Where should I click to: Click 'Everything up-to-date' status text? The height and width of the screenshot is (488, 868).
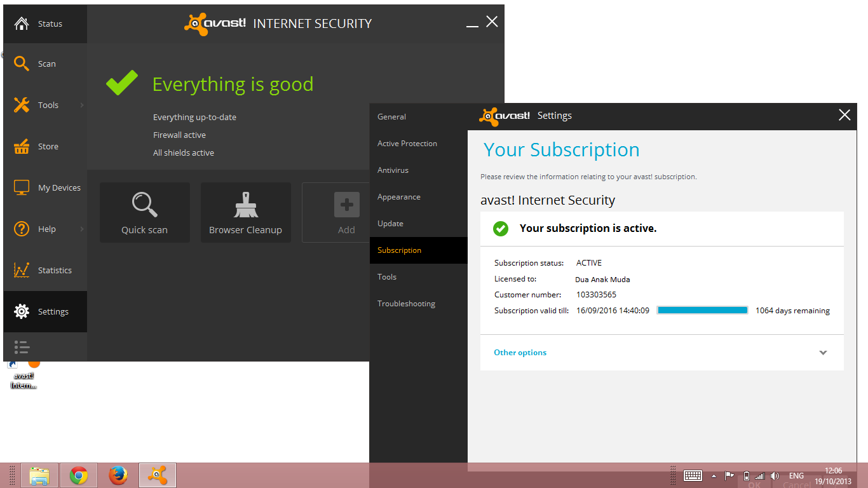[x=194, y=117]
